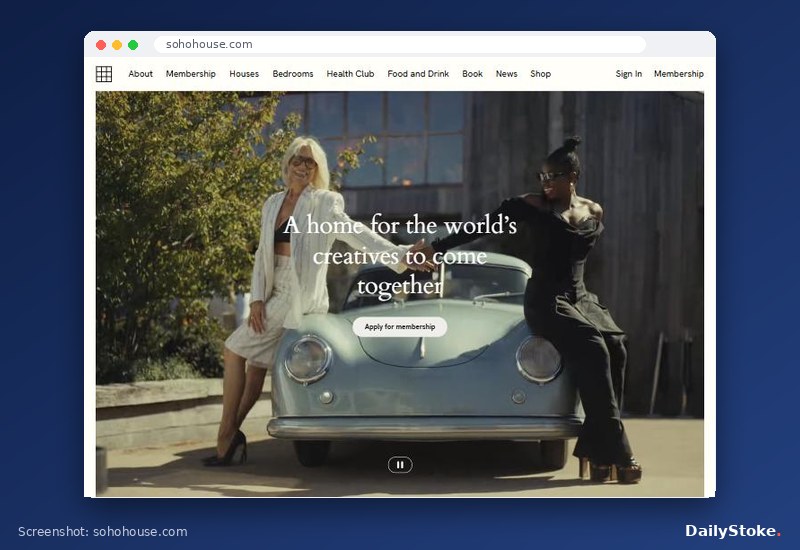Click the yellow minimize window dot

coord(117,45)
